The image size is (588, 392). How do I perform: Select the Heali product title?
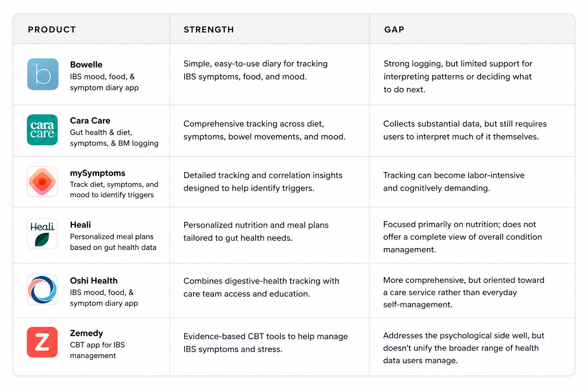(80, 225)
